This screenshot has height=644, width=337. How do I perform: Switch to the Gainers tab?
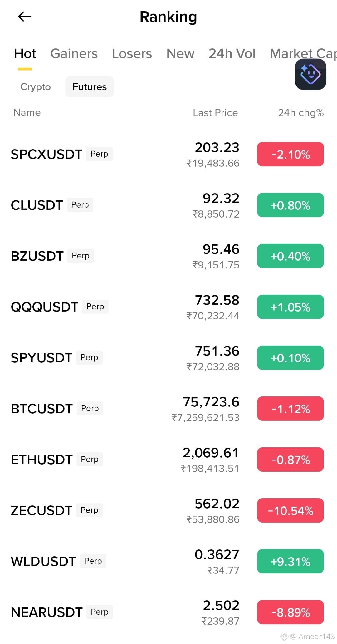tap(74, 54)
